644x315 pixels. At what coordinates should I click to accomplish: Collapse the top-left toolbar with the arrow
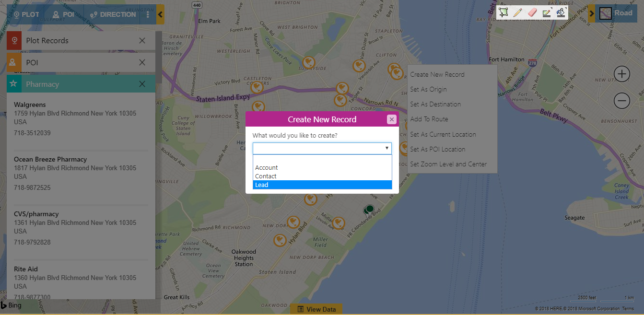[x=160, y=14]
